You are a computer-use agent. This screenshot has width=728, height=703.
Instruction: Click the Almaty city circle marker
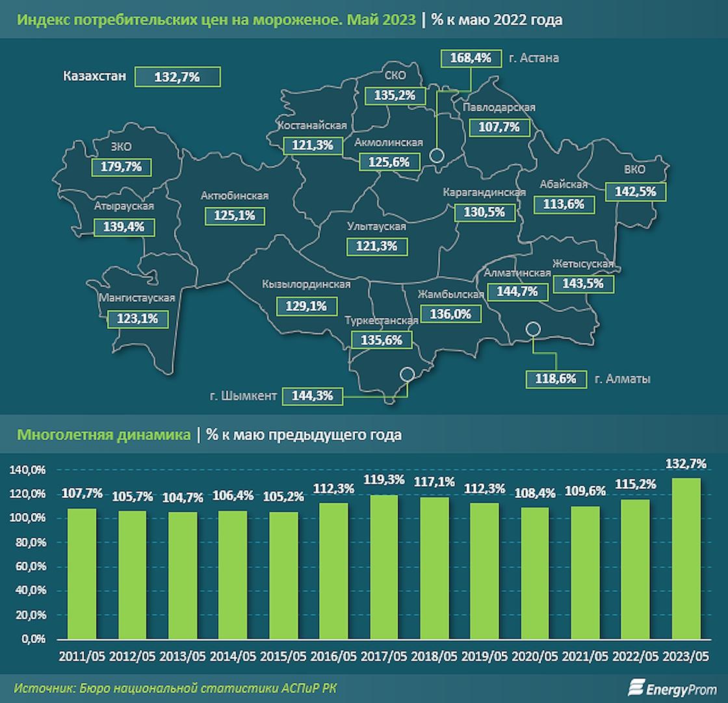pos(533,329)
